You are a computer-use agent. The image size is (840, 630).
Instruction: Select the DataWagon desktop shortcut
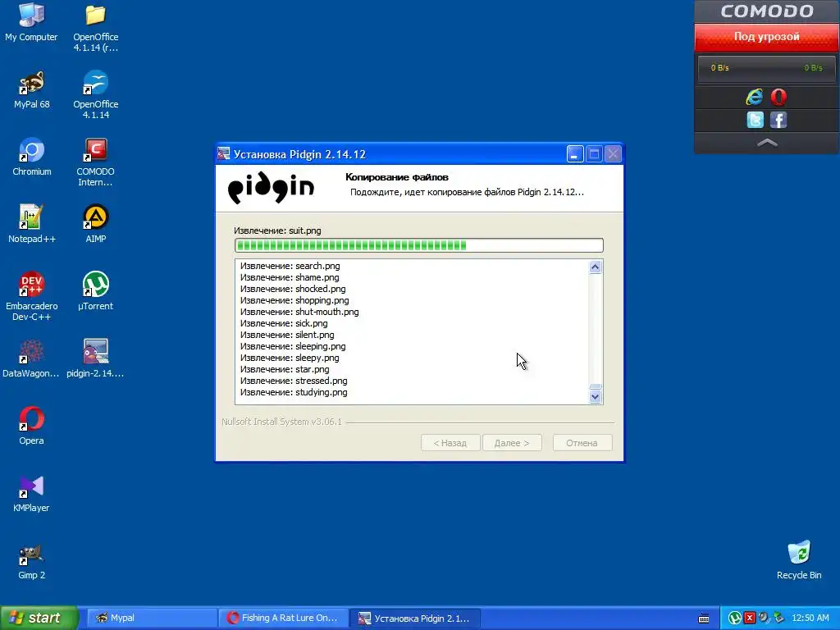pyautogui.click(x=31, y=359)
